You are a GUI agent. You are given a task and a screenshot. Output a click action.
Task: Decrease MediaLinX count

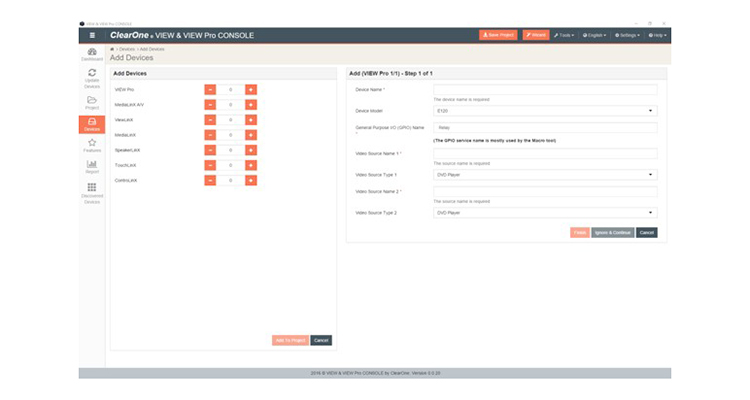[x=210, y=135]
